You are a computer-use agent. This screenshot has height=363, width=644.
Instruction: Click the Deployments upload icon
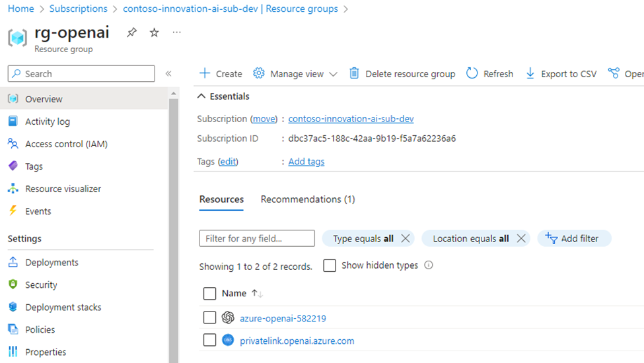pyautogui.click(x=13, y=262)
